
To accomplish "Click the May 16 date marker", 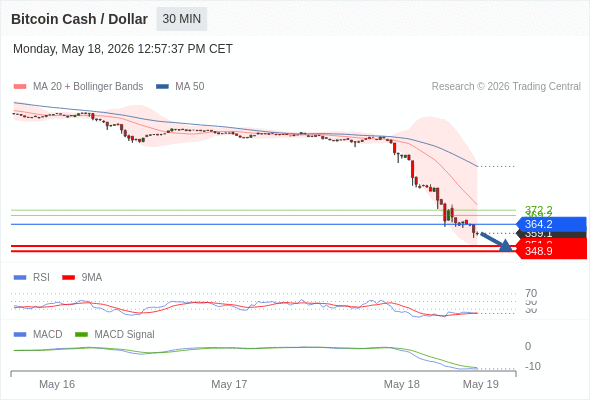I will pyautogui.click(x=57, y=384).
